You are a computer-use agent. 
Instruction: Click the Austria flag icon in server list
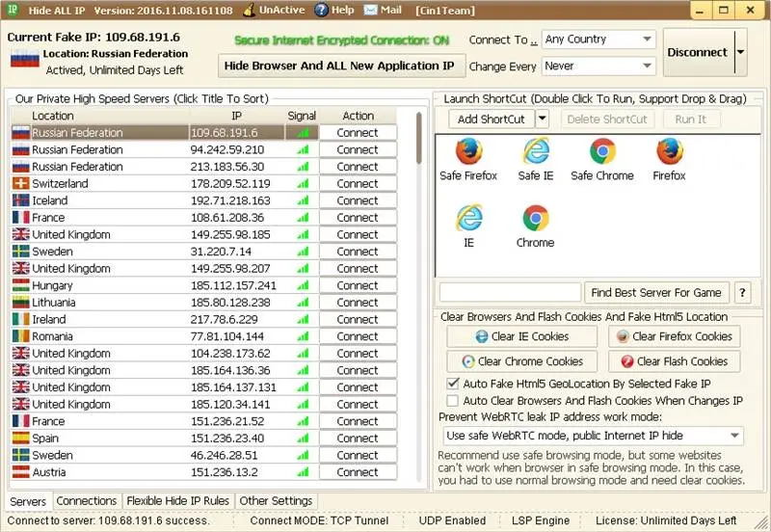[x=20, y=471]
